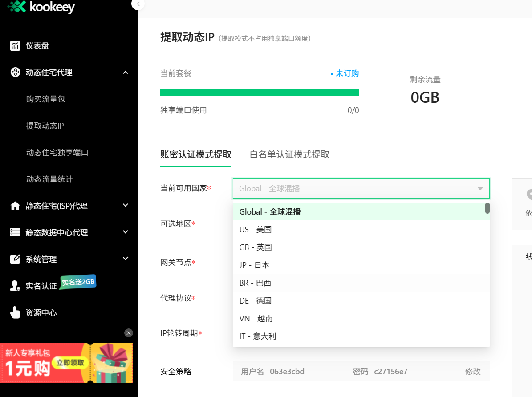Click the password value c27156e7
Screen dimensions: 532x397
[390, 372]
